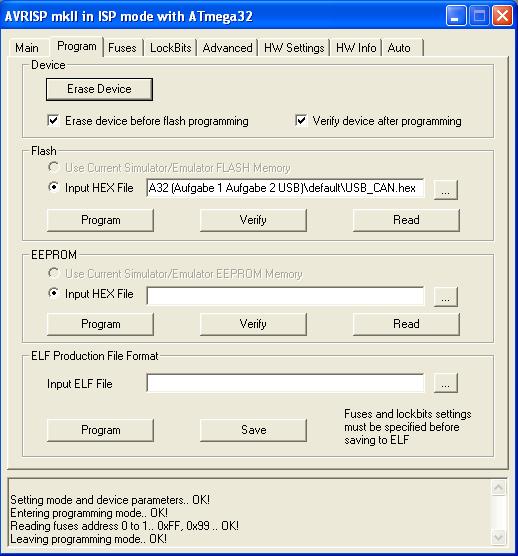The height and width of the screenshot is (556, 518).
Task: Click the Input ELF File field
Action: click(x=285, y=383)
